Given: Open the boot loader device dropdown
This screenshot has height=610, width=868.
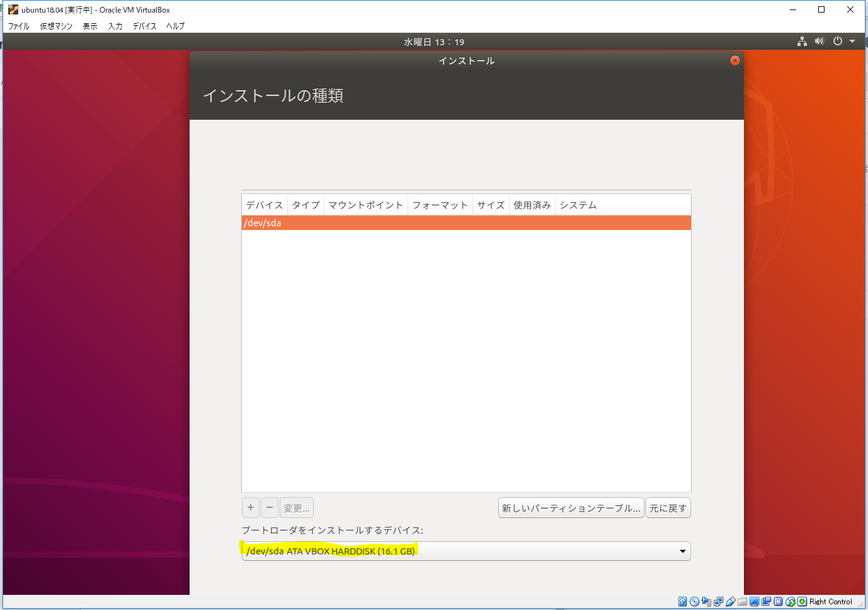Looking at the screenshot, I should pos(466,551).
